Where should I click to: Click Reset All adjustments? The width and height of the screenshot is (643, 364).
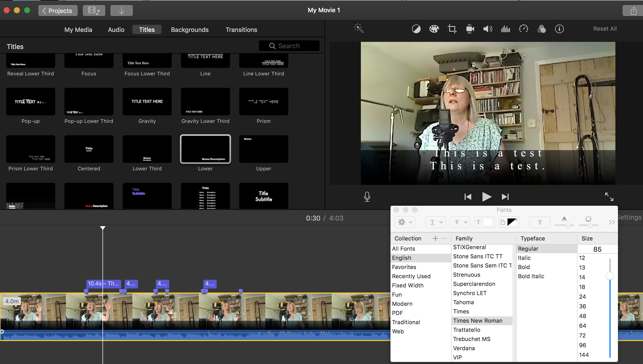click(x=605, y=29)
